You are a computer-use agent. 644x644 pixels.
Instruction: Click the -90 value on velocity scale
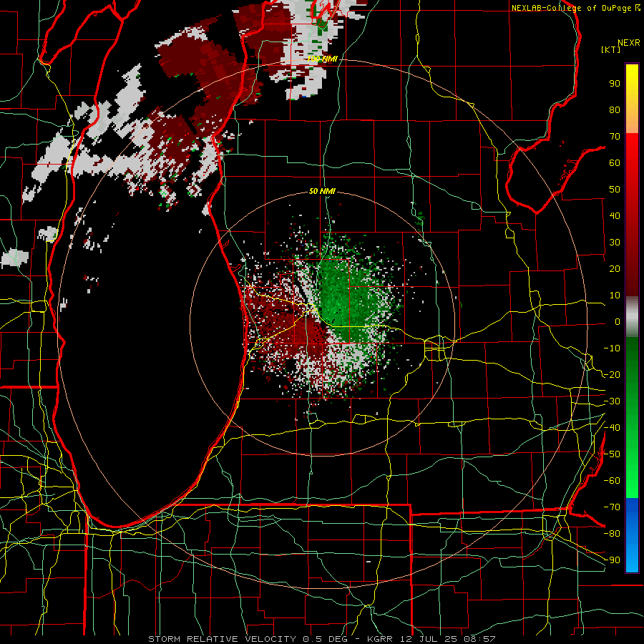coord(612,560)
